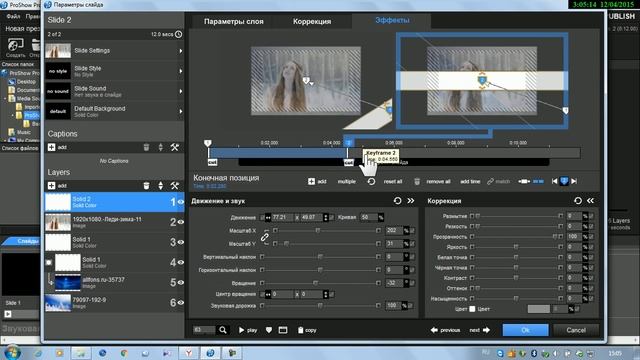This screenshot has height=360, width=640.
Task: Click the Центр вращения stepper arrows
Action: (325, 294)
